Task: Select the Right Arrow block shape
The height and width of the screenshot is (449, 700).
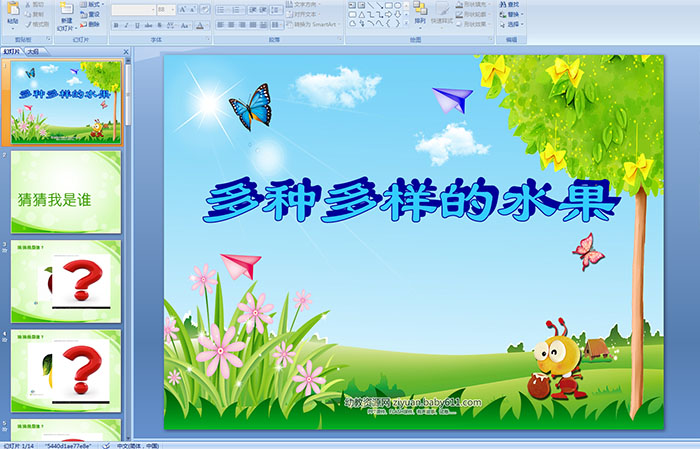Action: (x=388, y=14)
